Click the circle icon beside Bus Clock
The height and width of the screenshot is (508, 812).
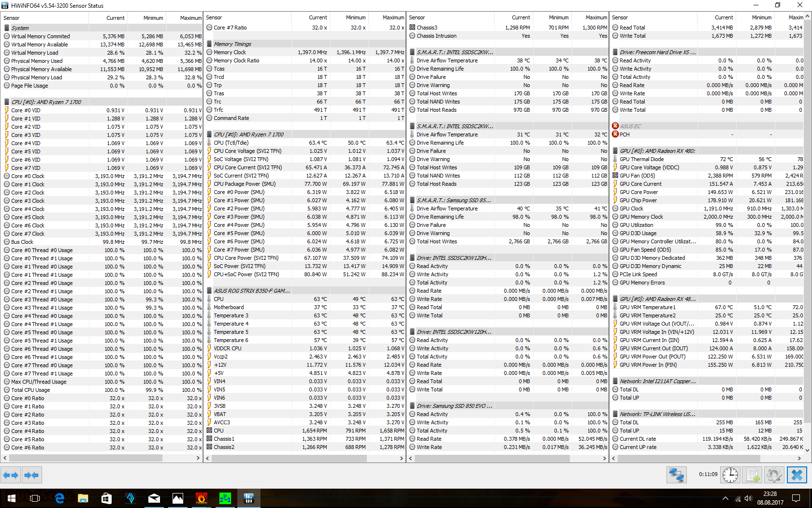coord(7,242)
